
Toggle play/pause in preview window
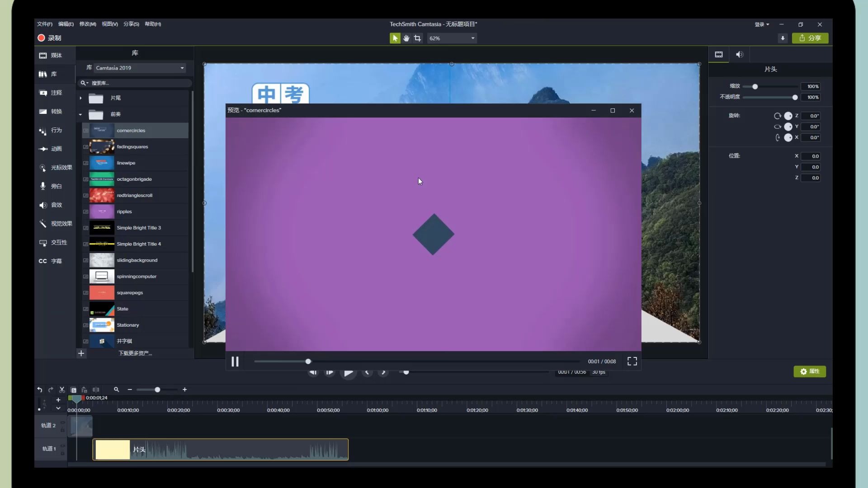[x=235, y=361]
